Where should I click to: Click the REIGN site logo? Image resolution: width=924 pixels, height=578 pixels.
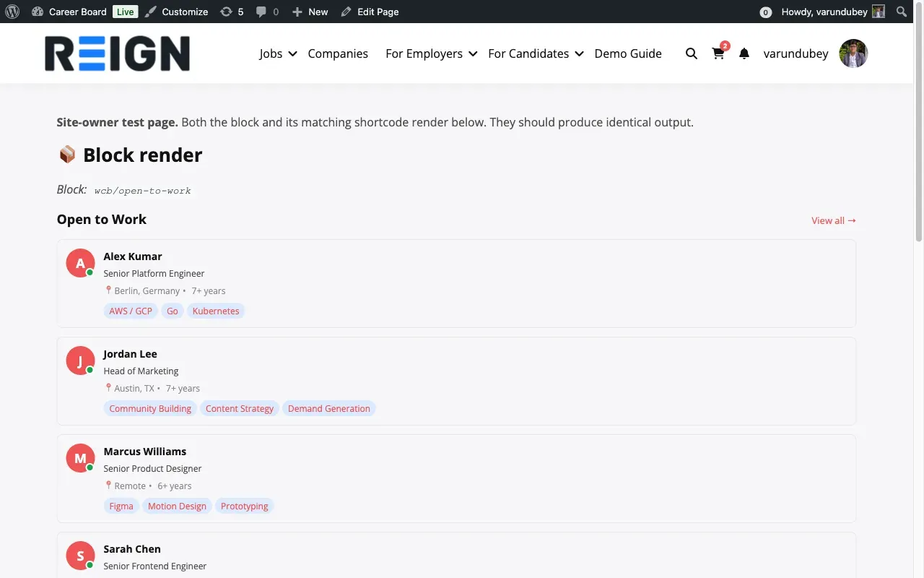(x=117, y=53)
